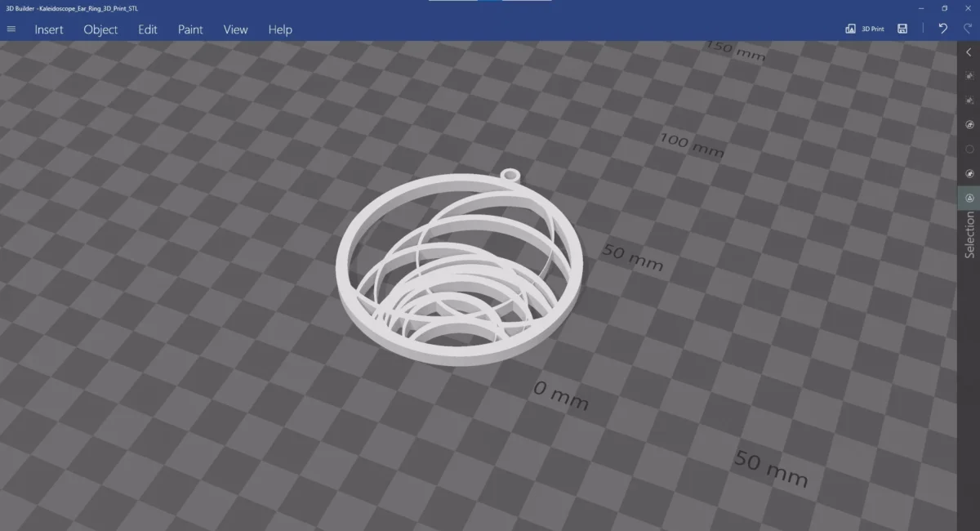
Task: Open the View menu
Action: point(235,29)
